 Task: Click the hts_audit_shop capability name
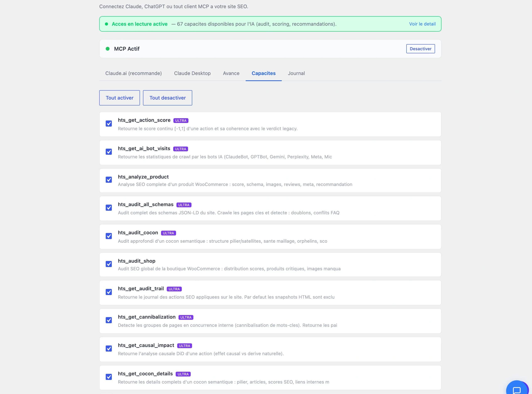(x=137, y=261)
